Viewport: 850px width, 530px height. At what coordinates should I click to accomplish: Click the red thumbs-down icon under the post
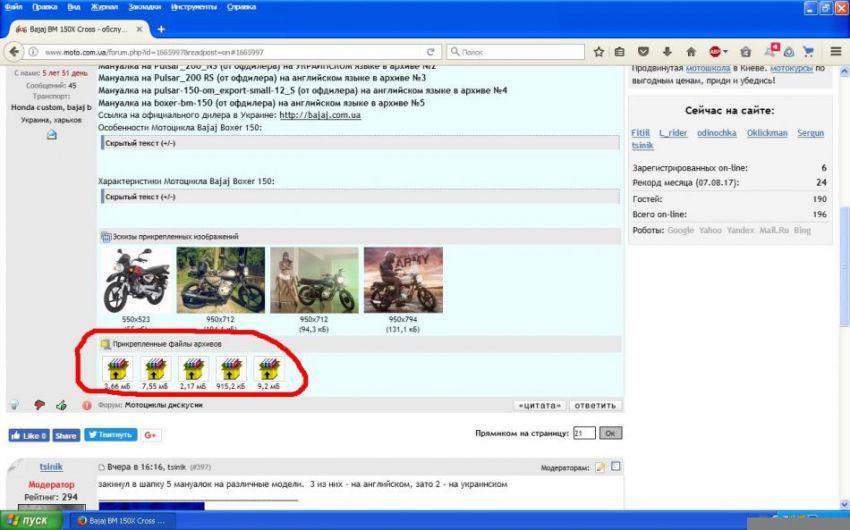[39, 405]
